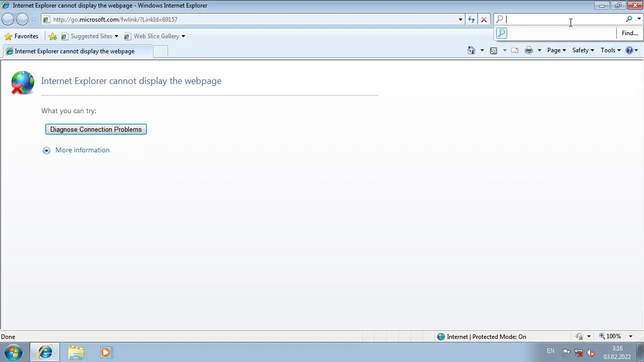The height and width of the screenshot is (362, 644).
Task: Launch Windows Media Player from taskbar
Action: click(106, 352)
